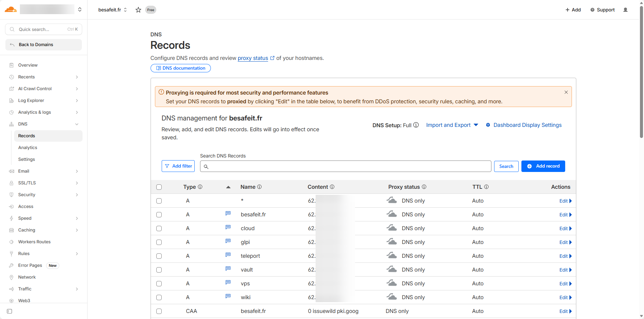Collapse the DNS sidebar section
Viewport: 644px width, 319px height.
[x=77, y=124]
